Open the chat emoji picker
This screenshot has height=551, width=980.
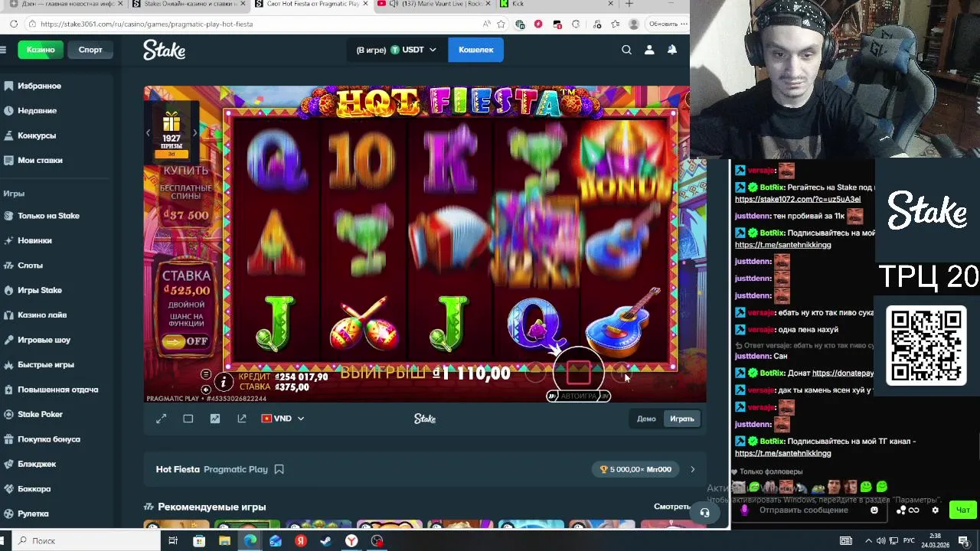[874, 510]
